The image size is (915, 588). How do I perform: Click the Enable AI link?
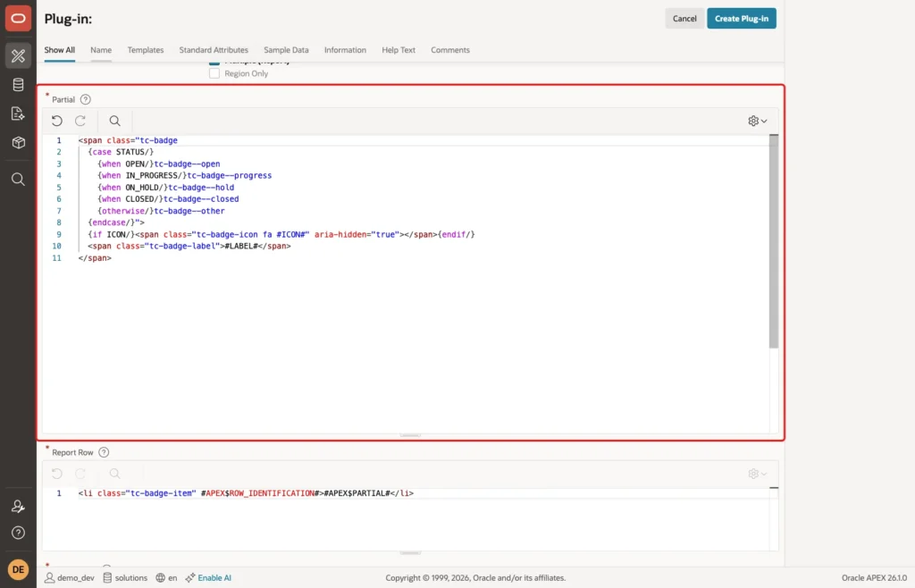208,577
